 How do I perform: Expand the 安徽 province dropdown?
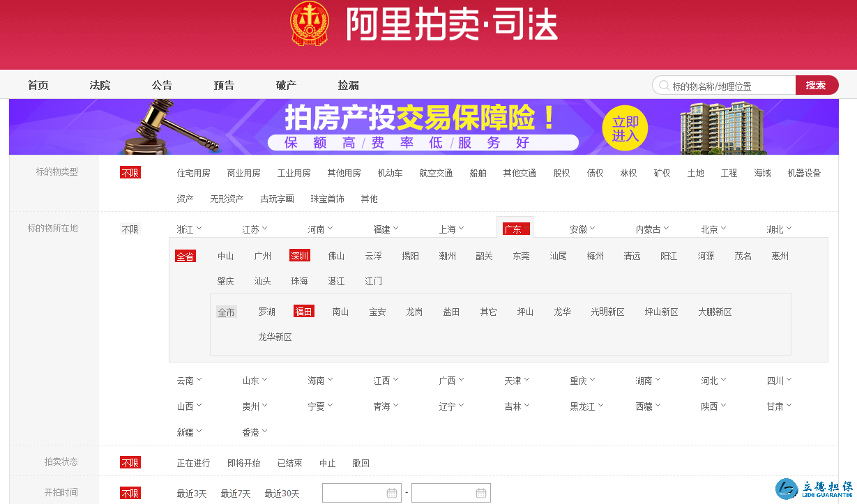[x=582, y=229]
